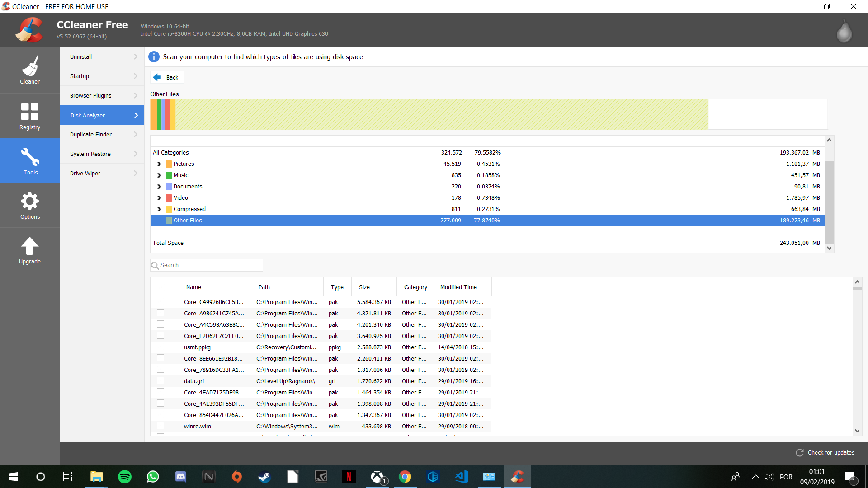Open WhatsApp from taskbar

[153, 477]
